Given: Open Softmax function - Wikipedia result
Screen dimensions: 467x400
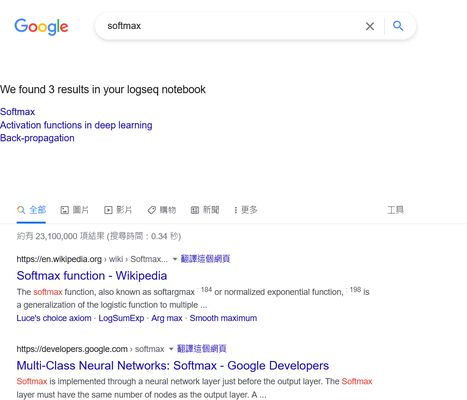Looking at the screenshot, I should click(92, 276).
